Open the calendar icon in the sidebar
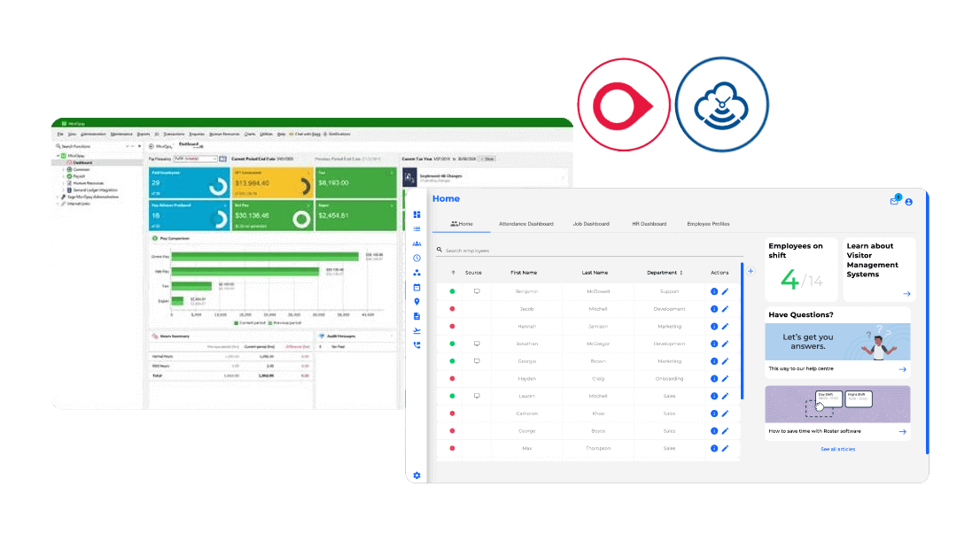Image resolution: width=980 pixels, height=541 pixels. click(416, 288)
